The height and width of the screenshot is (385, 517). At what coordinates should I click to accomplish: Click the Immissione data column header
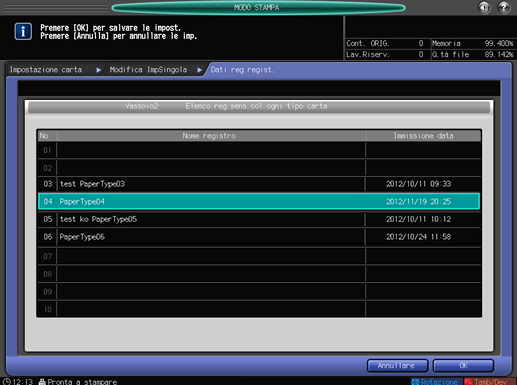[423, 136]
